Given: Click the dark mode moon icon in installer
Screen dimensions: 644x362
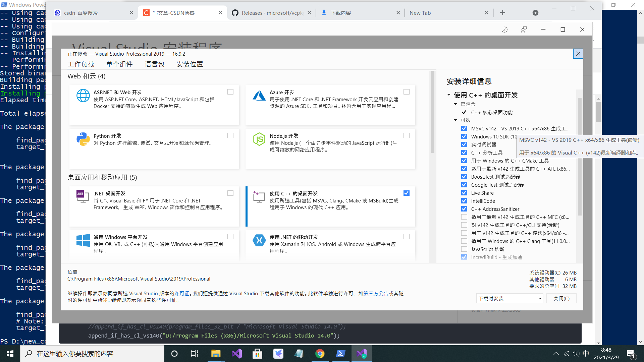Looking at the screenshot, I should coord(504,29).
